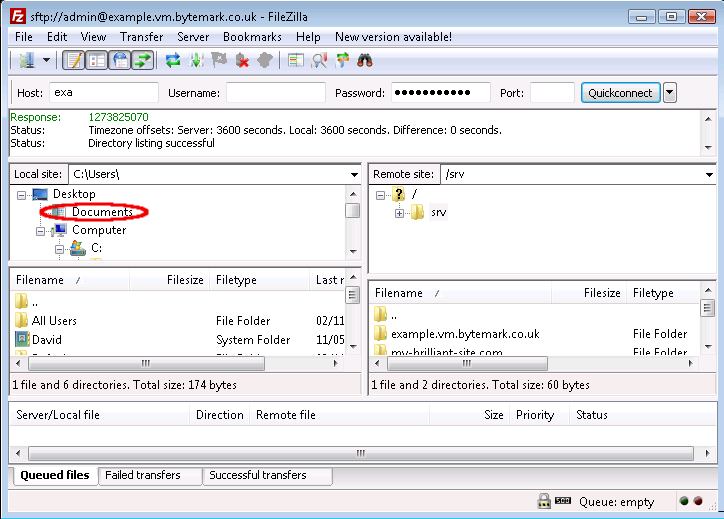
Task: Select the srv folder in remote tree
Action: coord(438,212)
